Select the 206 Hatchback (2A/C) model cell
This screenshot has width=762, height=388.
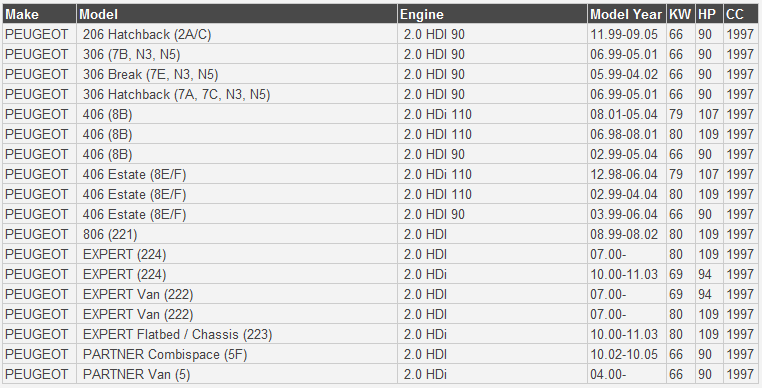[x=237, y=35]
